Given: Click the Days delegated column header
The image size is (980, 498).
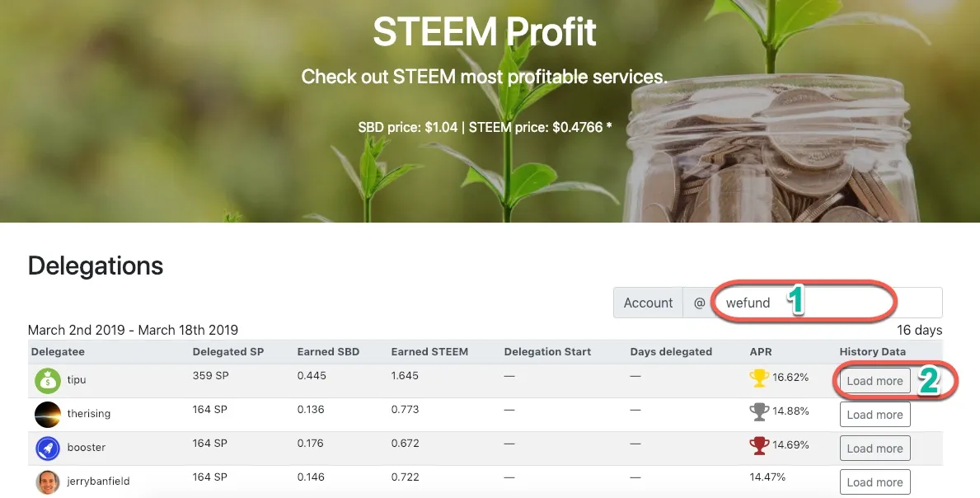Looking at the screenshot, I should tap(671, 352).
